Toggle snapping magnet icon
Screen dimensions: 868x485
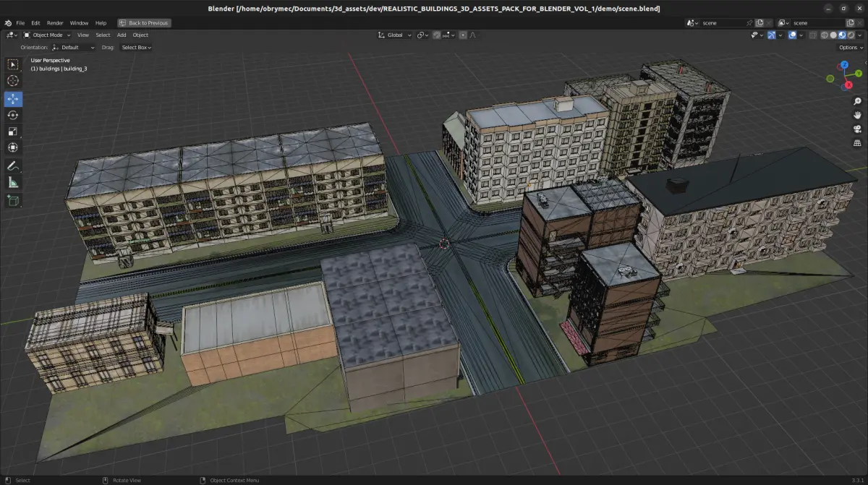tap(437, 35)
